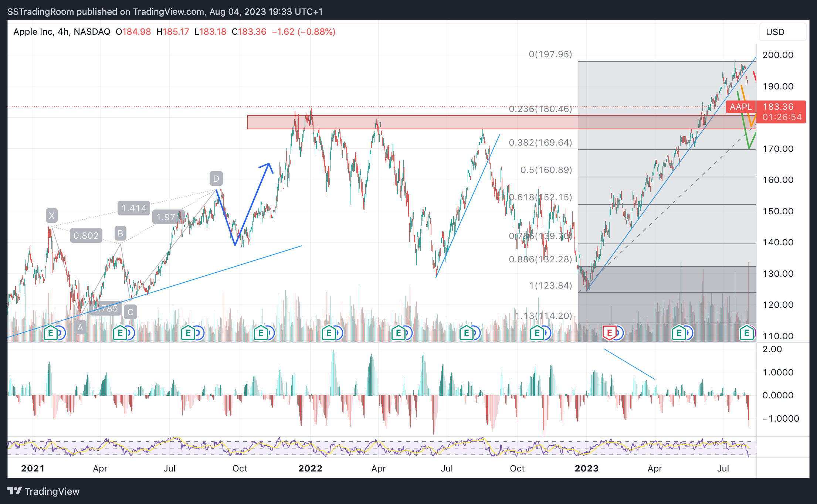Click the 2021 time axis label
This screenshot has height=504, width=817.
click(x=33, y=469)
